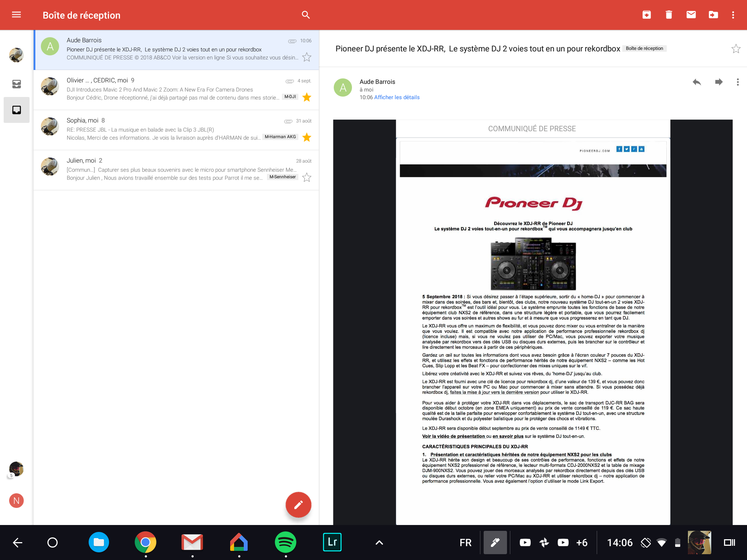Click the M-Sennheiser label tag
747x560 pixels.
(282, 177)
